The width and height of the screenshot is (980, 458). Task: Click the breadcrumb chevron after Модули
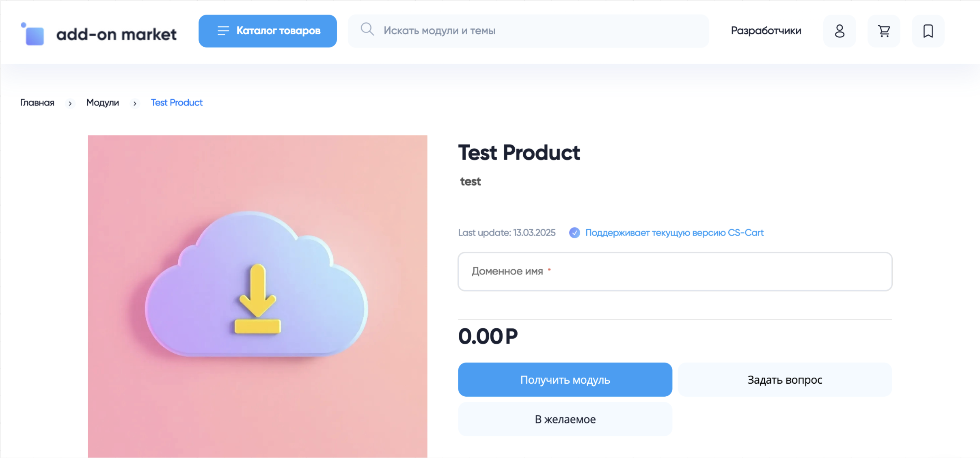coord(135,104)
